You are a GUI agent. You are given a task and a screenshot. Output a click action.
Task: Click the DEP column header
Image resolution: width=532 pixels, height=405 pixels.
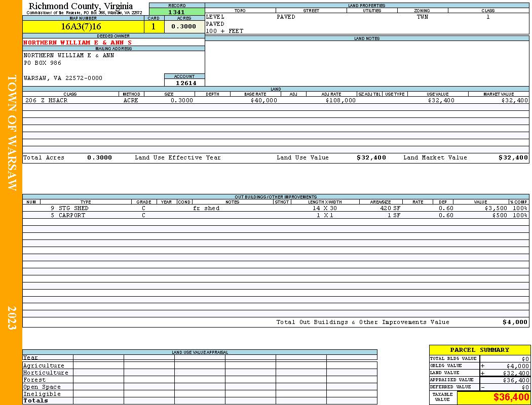443,202
